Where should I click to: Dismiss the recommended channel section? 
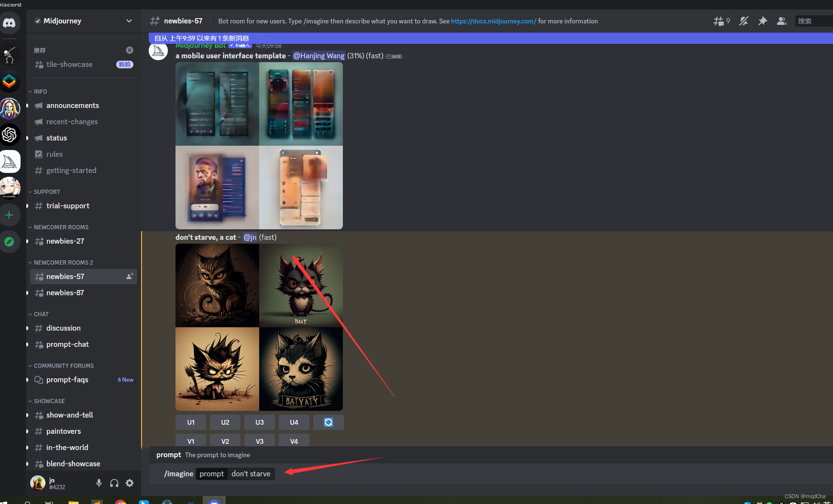click(x=130, y=50)
